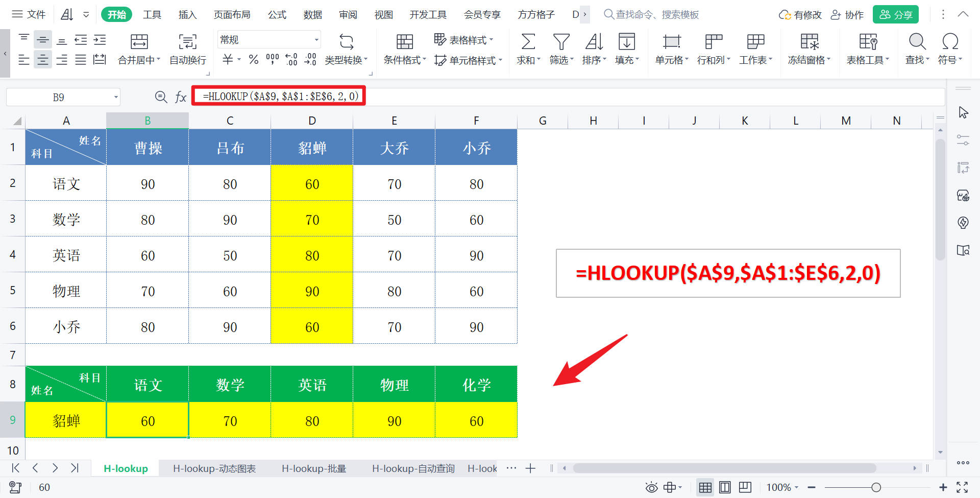Adjust the zoom slider at bottom right
Screen dimensions: 980x498
pyautogui.click(x=877, y=487)
